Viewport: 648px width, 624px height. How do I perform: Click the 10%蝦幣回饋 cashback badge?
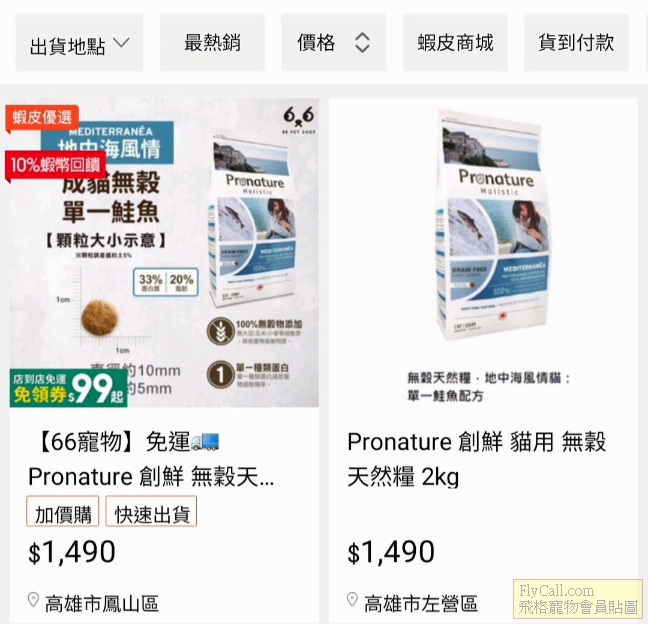(x=55, y=166)
